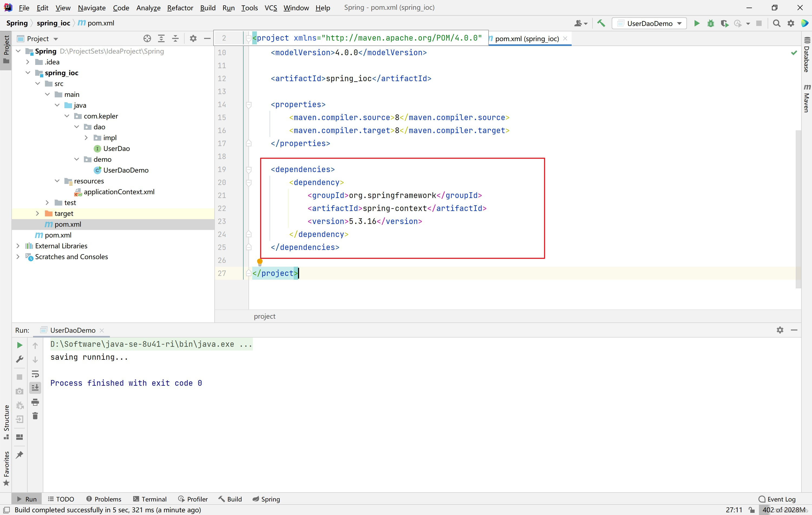Open the UserDaoDemo run configuration dropdown

pyautogui.click(x=649, y=23)
